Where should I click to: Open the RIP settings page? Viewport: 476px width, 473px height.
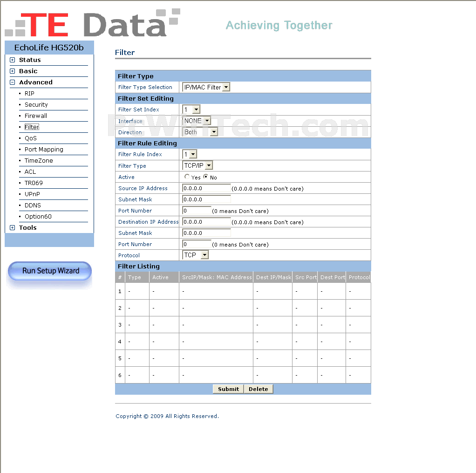pyautogui.click(x=29, y=94)
